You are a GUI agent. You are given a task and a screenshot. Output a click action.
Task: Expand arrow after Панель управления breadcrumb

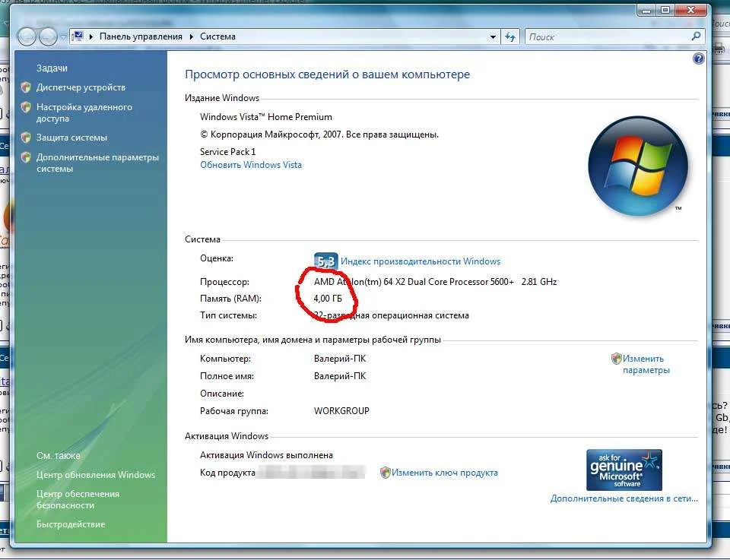(191, 36)
